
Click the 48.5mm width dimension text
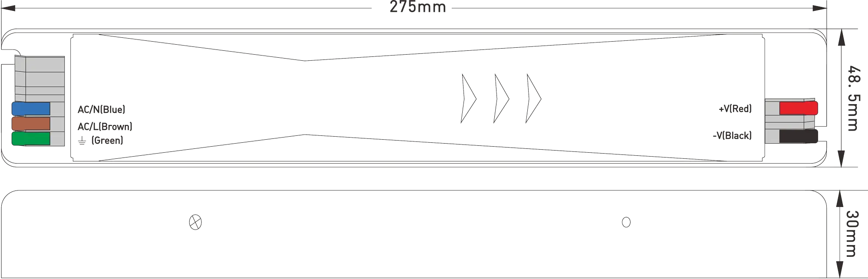coord(853,98)
